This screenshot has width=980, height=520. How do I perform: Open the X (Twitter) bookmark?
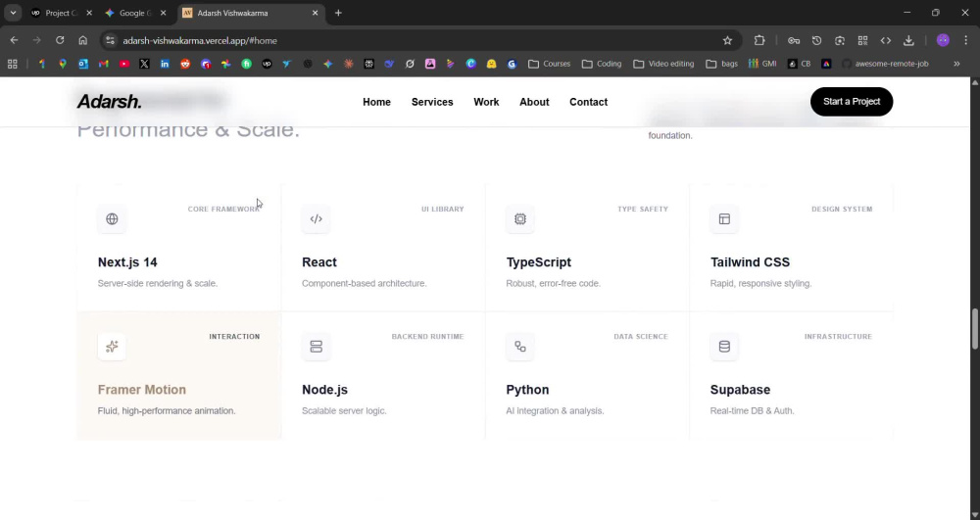(x=144, y=64)
